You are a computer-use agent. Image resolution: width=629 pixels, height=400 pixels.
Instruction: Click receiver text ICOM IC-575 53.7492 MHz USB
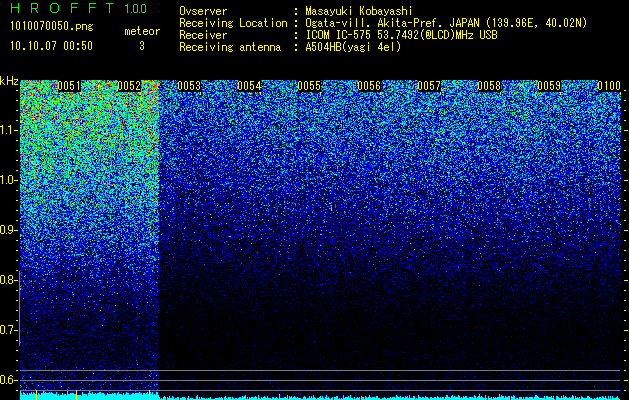coord(401,35)
